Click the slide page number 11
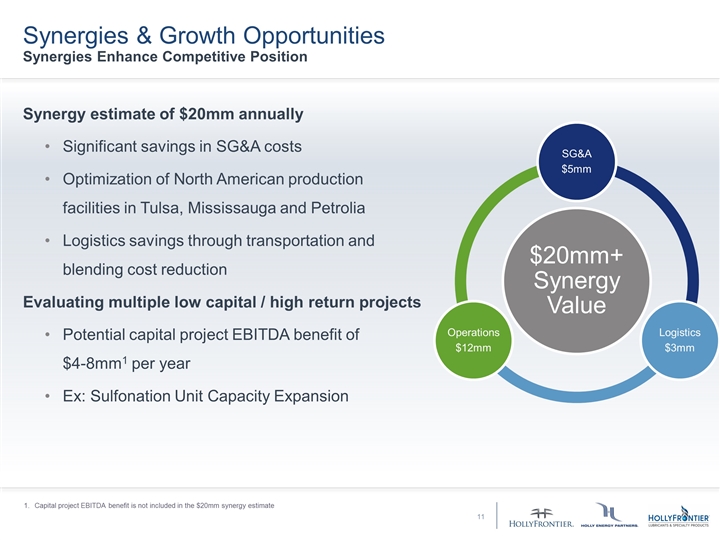Image resolution: width=720 pixels, height=540 pixels. [x=481, y=517]
